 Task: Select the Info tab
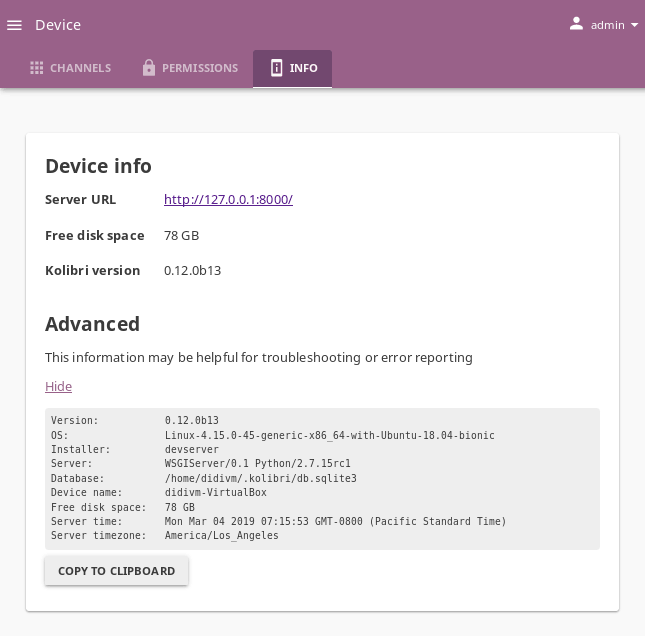coord(292,68)
